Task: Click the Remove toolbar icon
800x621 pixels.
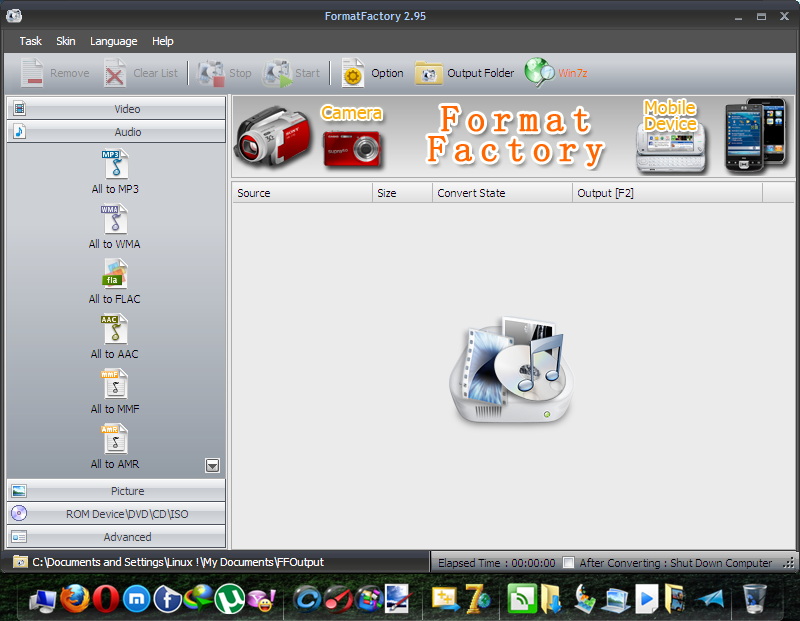Action: [x=32, y=73]
